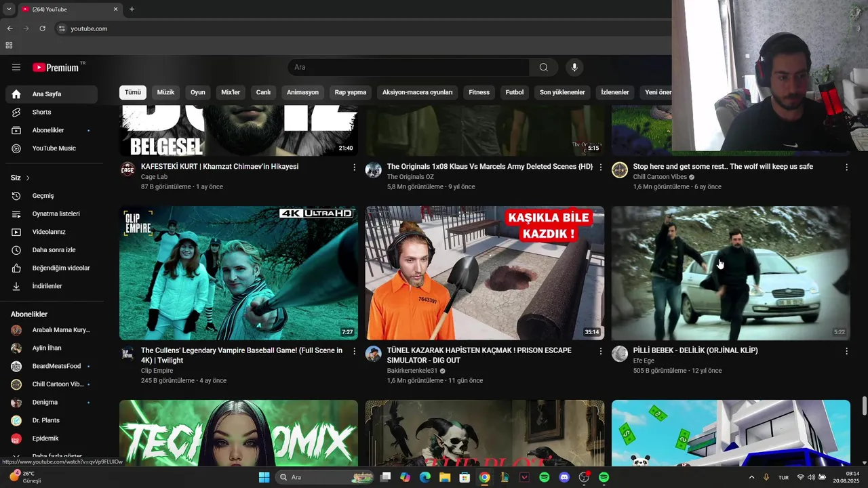Open Daha sonra izle list
The width and height of the screenshot is (868, 488).
[x=52, y=250]
